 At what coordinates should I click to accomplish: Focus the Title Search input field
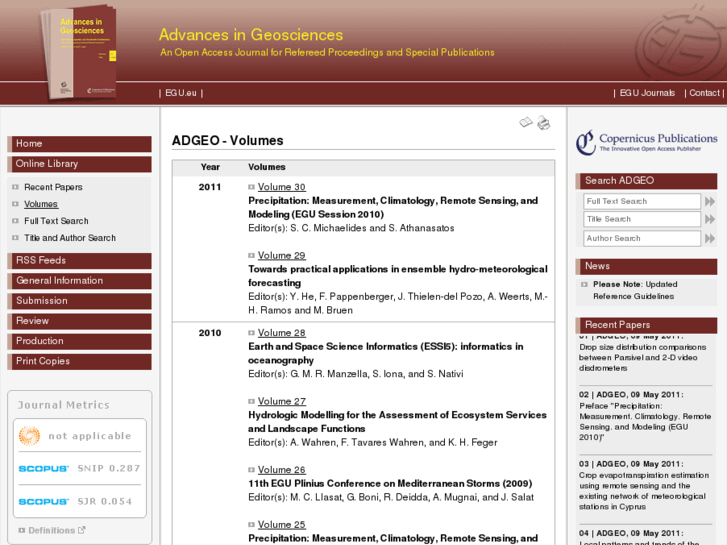(642, 219)
